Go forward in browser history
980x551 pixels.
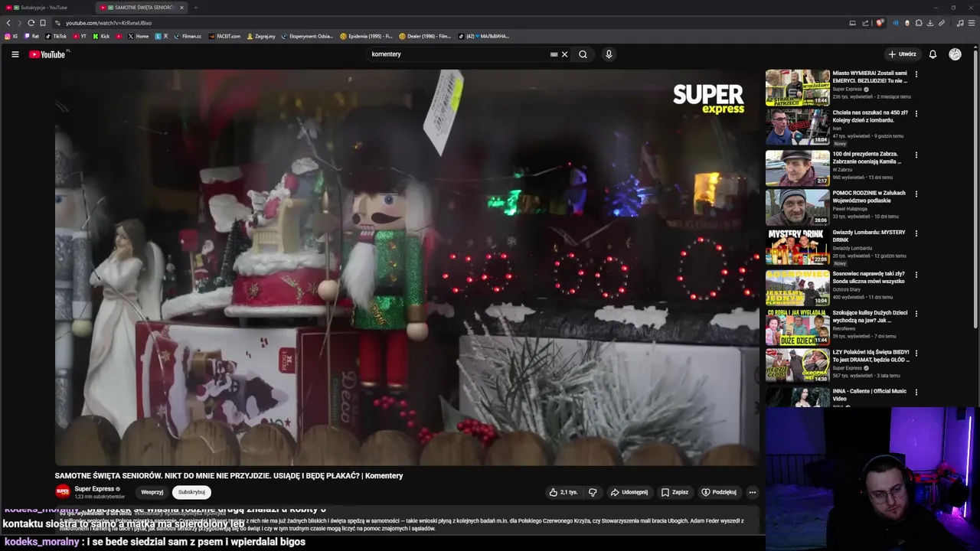tap(20, 23)
